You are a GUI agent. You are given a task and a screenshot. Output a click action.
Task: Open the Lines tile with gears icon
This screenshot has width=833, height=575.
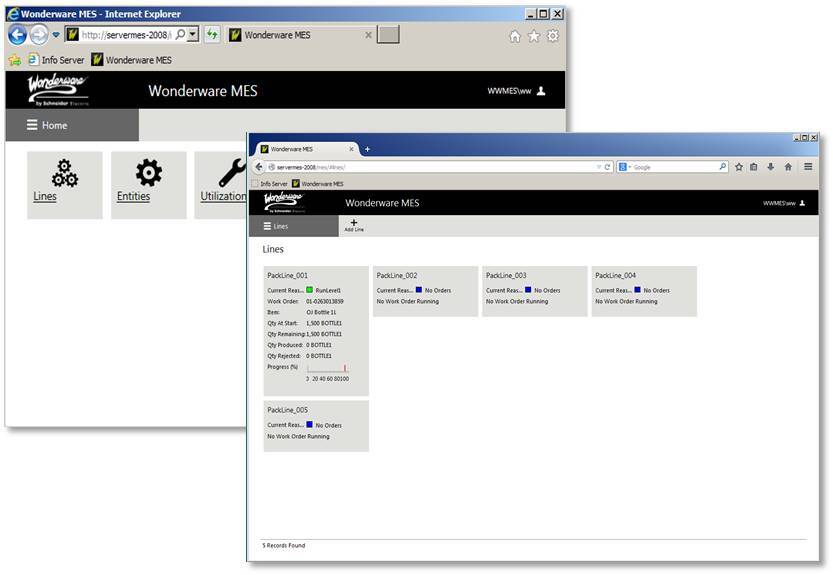tap(65, 185)
